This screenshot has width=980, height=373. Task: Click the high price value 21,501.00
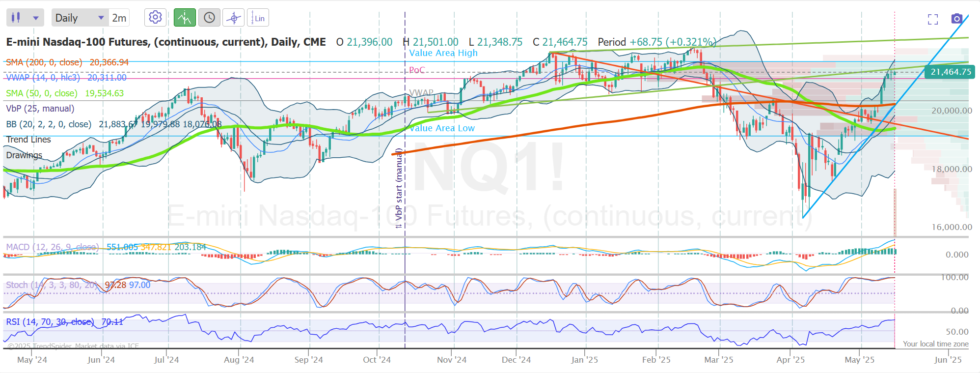pos(436,42)
